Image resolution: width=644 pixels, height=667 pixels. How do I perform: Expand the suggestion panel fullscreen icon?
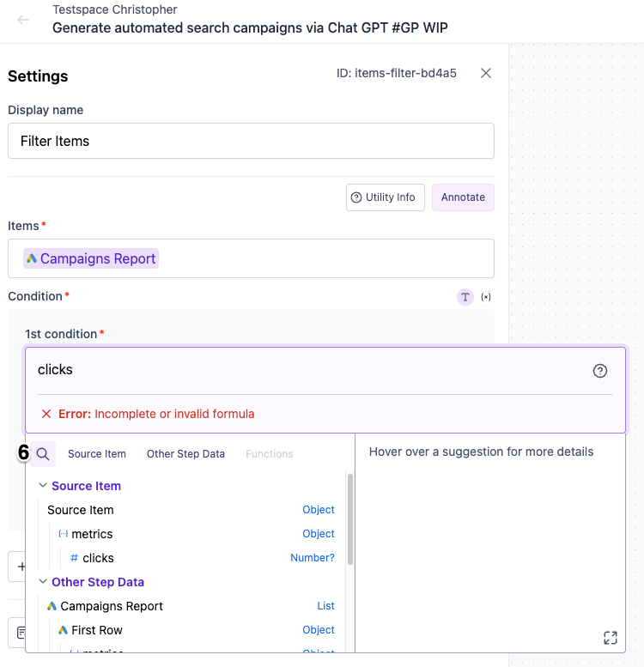[x=610, y=638]
